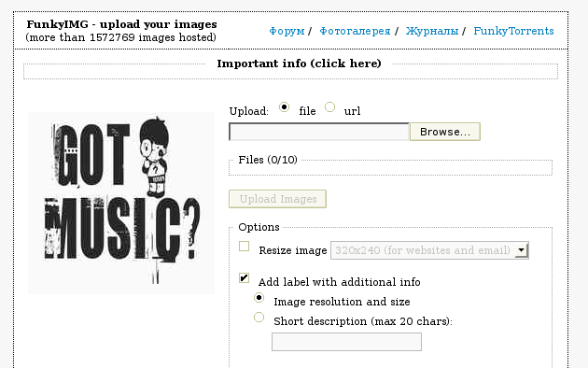The width and height of the screenshot is (588, 368).
Task: Click the Upload Images button
Action: (x=277, y=199)
